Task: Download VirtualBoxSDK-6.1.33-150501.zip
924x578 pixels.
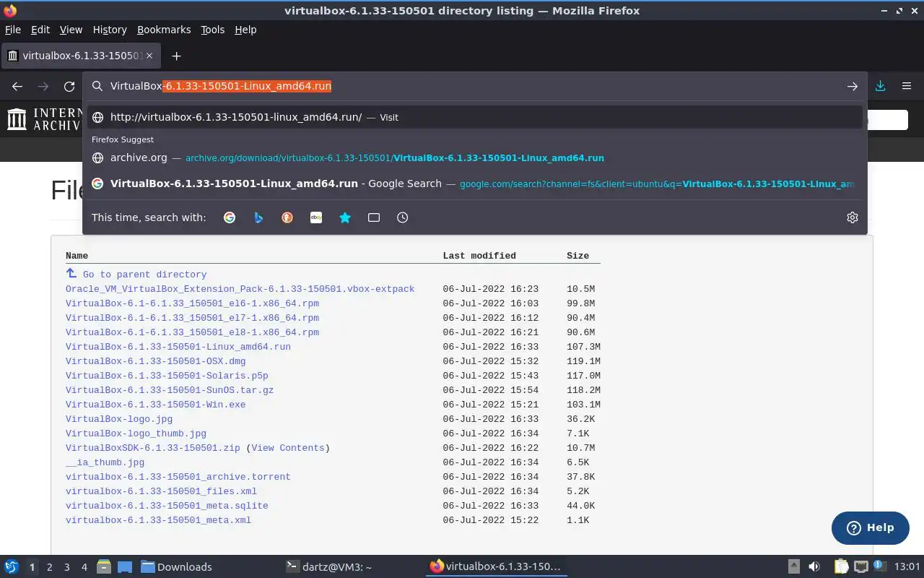Action: click(x=152, y=448)
